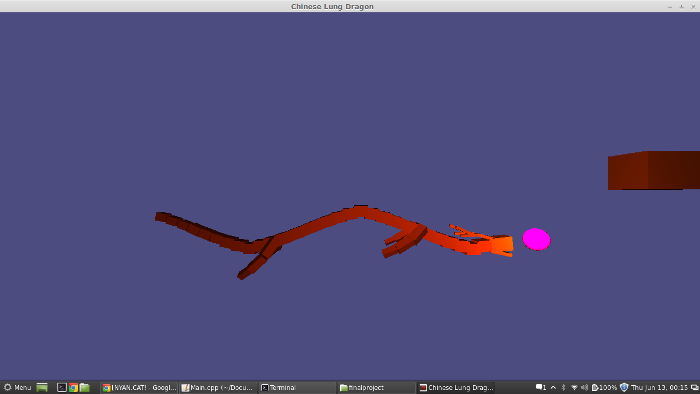Open the Bluetooth tray icon
Image resolution: width=700 pixels, height=394 pixels.
pos(563,387)
